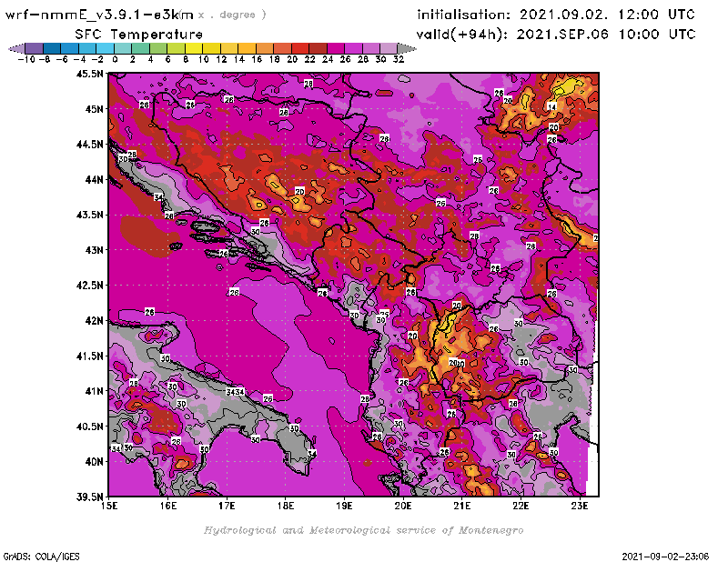The height and width of the screenshot is (562, 728).
Task: Click the 16E longitude label
Action: click(168, 506)
